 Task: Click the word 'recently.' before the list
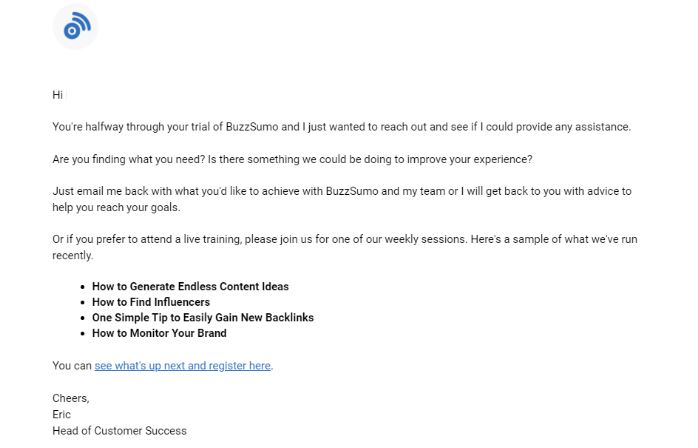point(73,256)
